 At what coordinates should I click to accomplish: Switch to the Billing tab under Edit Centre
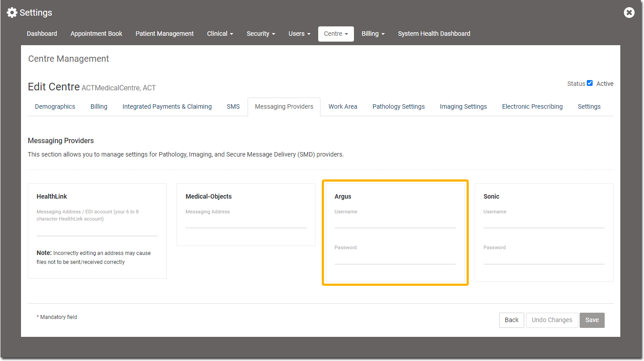pyautogui.click(x=99, y=106)
